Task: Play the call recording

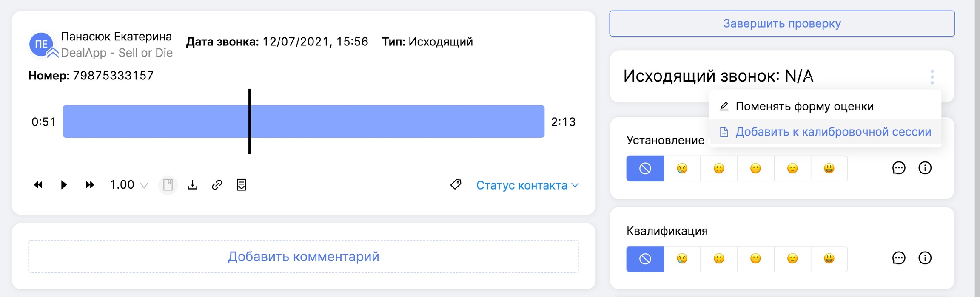Action: pos(64,185)
